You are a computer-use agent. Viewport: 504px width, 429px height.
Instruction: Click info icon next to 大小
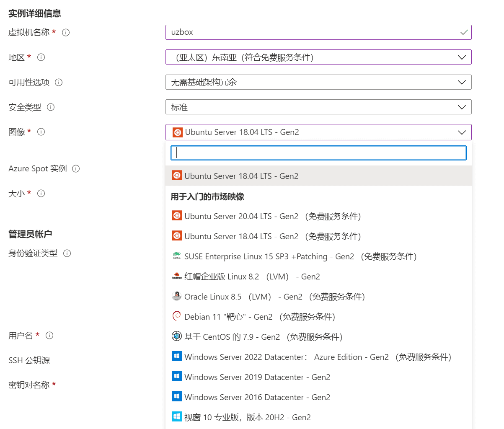pos(41,193)
